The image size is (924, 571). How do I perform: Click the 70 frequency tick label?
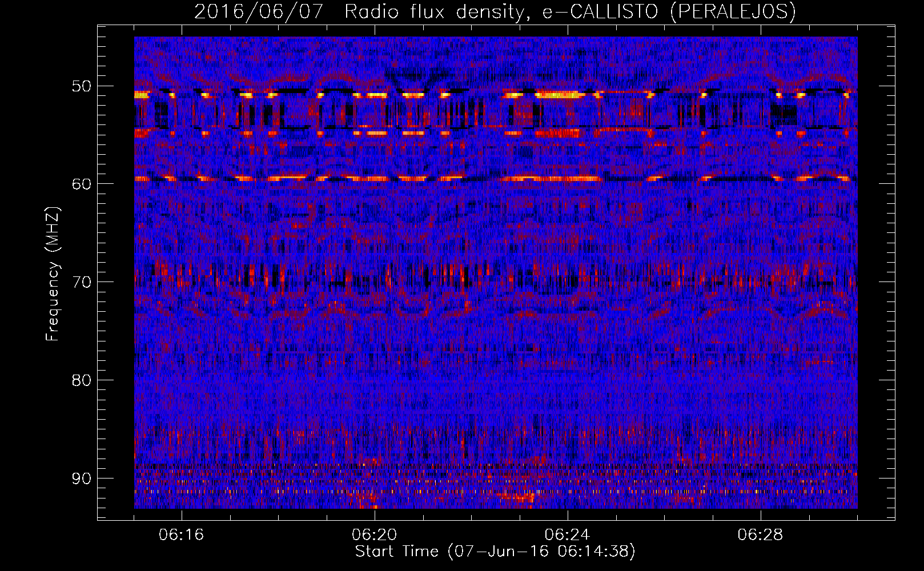81,282
